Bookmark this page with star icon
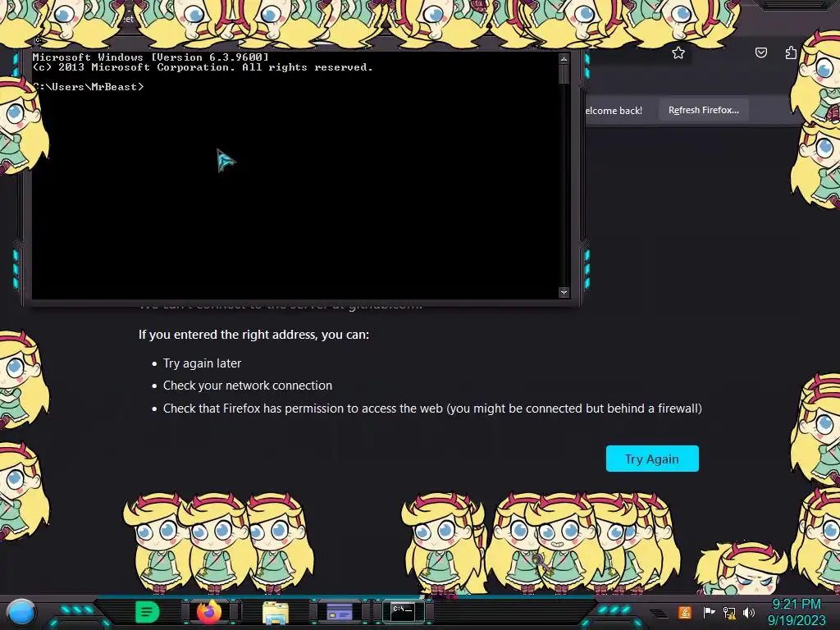Viewport: 840px width, 630px height. click(678, 52)
